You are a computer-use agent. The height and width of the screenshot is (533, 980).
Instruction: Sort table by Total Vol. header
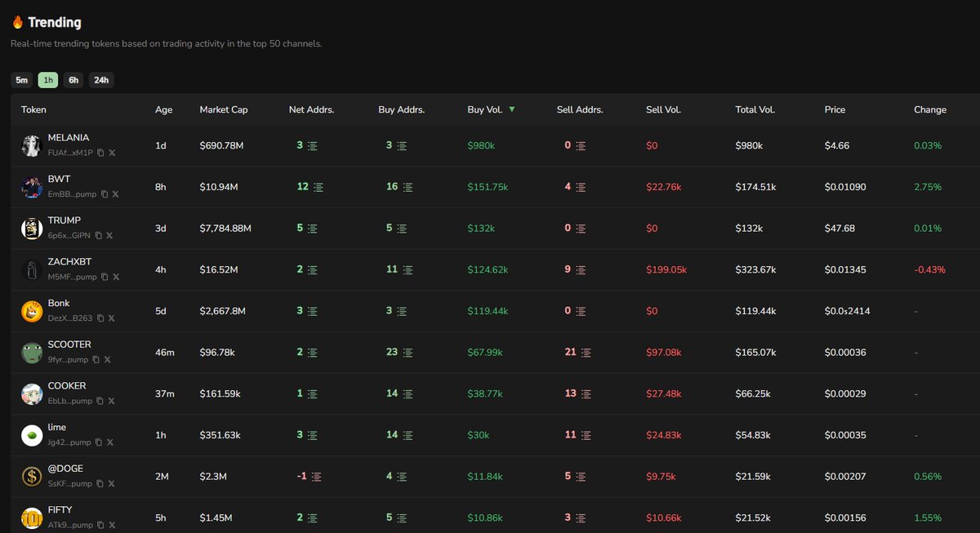pos(755,109)
